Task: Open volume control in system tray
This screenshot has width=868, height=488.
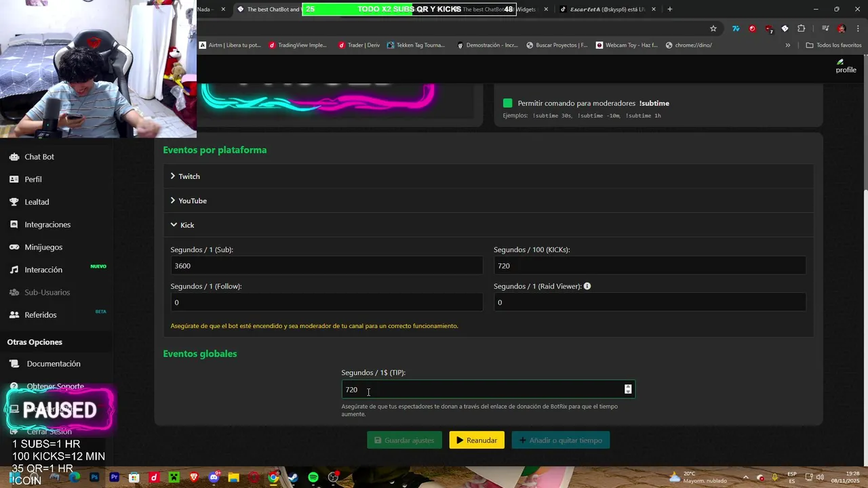Action: coord(819,477)
